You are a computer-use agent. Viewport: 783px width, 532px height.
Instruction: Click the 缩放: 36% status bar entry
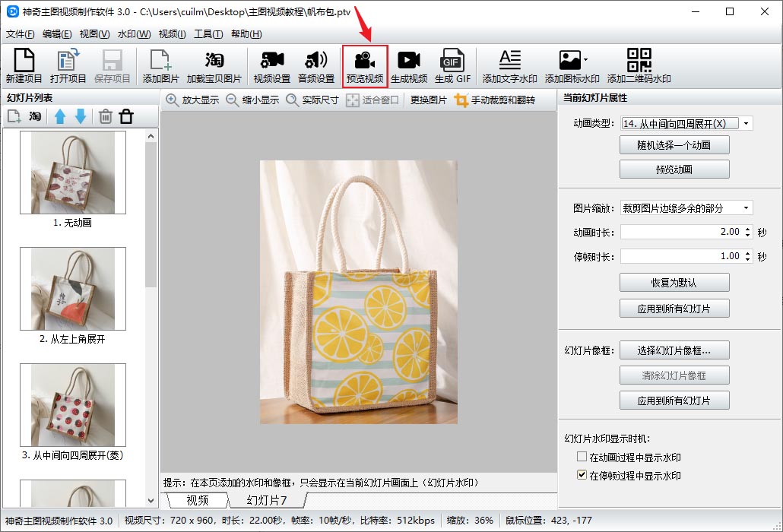coord(470,521)
